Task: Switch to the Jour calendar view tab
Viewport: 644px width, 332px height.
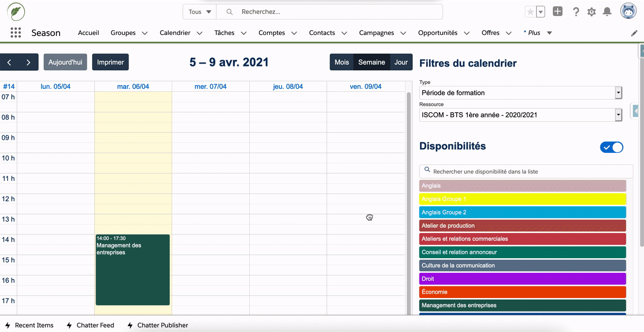Action: 401,62
